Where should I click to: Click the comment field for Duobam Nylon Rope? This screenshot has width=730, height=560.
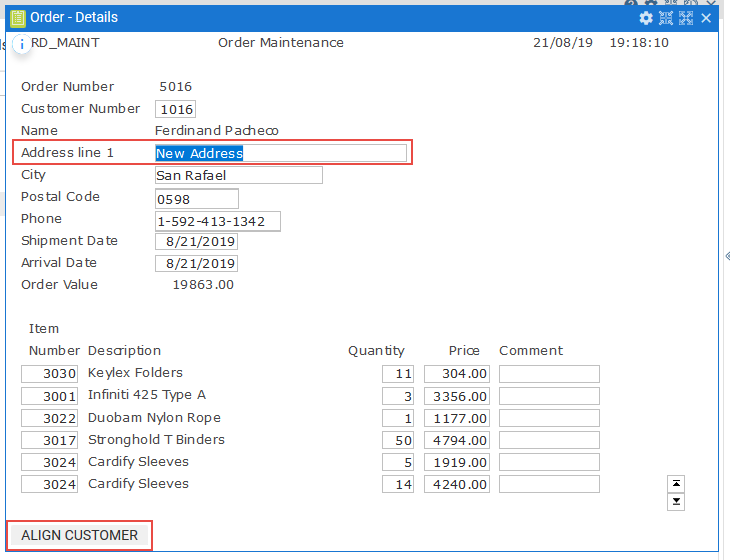(549, 418)
